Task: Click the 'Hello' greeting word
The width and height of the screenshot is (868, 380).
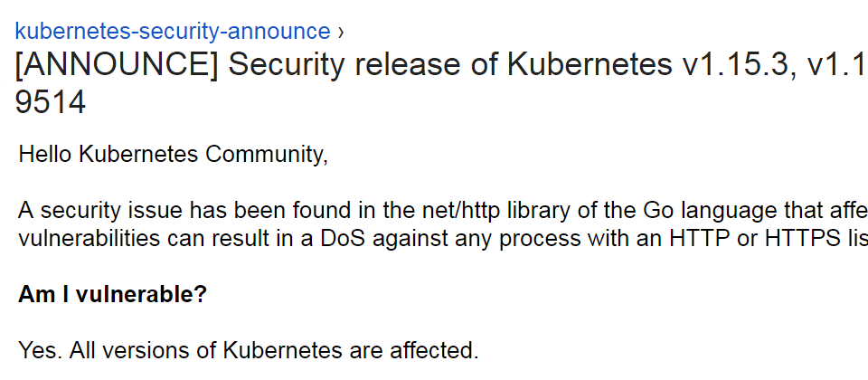Action: pos(45,154)
